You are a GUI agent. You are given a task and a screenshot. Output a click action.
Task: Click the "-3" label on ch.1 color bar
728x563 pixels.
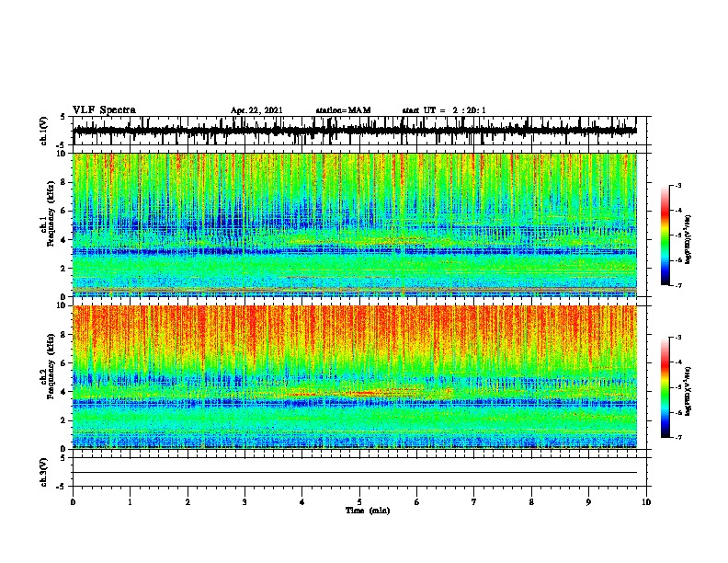[x=677, y=185]
